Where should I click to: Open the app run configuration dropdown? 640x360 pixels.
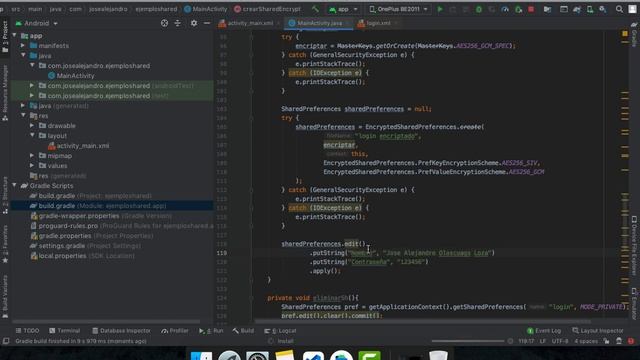(343, 9)
